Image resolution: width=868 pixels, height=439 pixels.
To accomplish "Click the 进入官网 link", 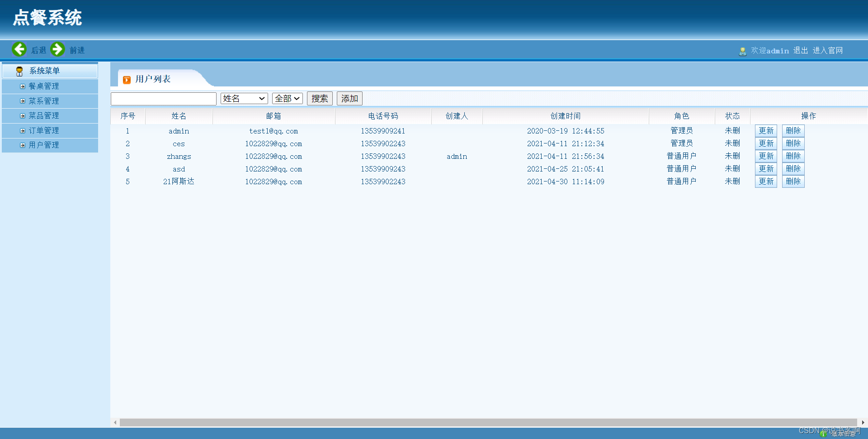I will 828,51.
